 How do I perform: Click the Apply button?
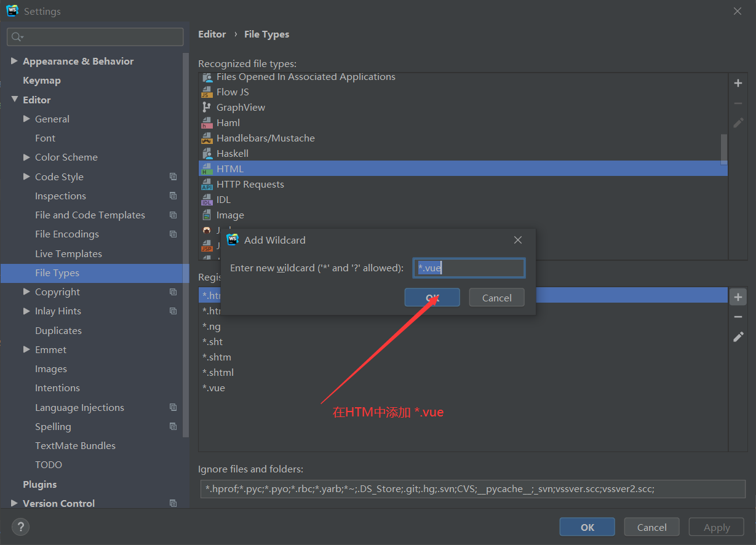coord(716,527)
